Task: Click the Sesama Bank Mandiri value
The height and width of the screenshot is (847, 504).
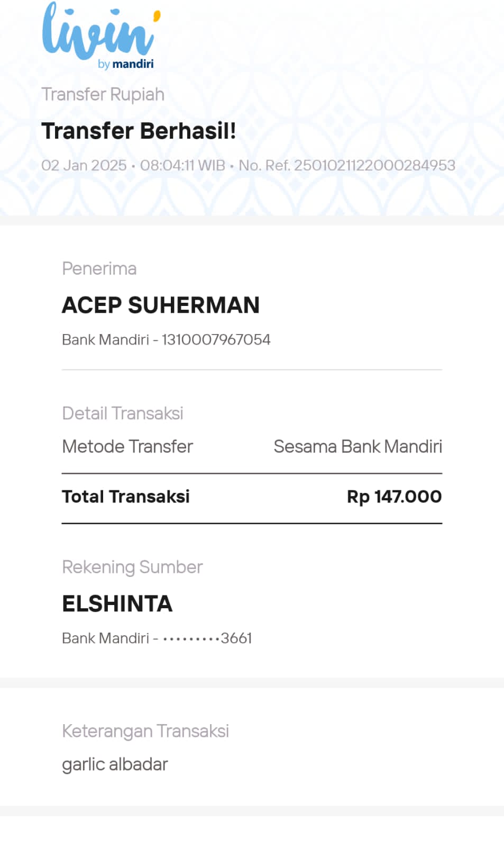Action: 358,446
